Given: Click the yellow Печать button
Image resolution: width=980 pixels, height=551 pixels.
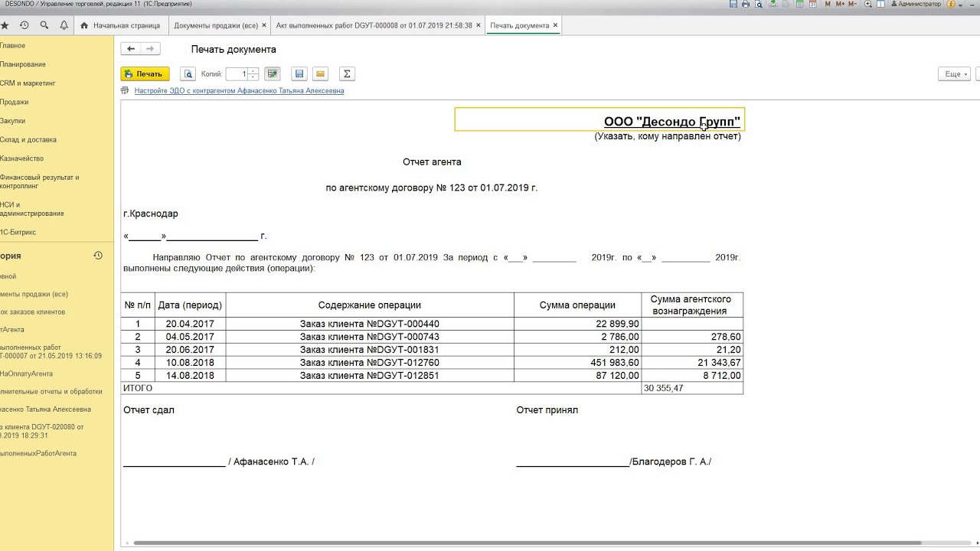Looking at the screenshot, I should point(145,74).
